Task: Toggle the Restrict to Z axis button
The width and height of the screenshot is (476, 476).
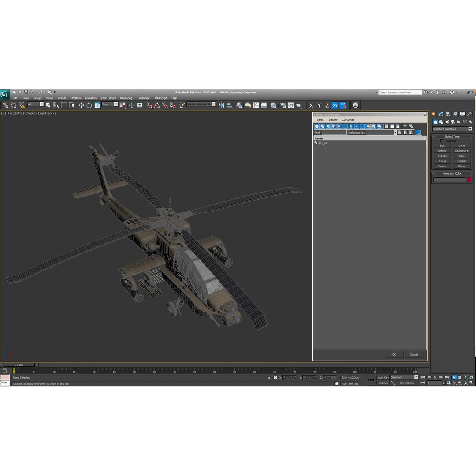Action: 327,105
